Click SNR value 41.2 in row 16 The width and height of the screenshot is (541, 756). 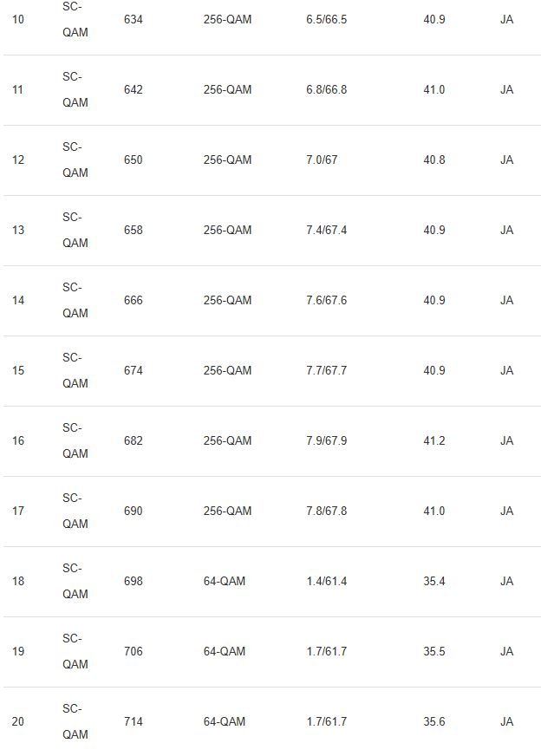coord(434,440)
